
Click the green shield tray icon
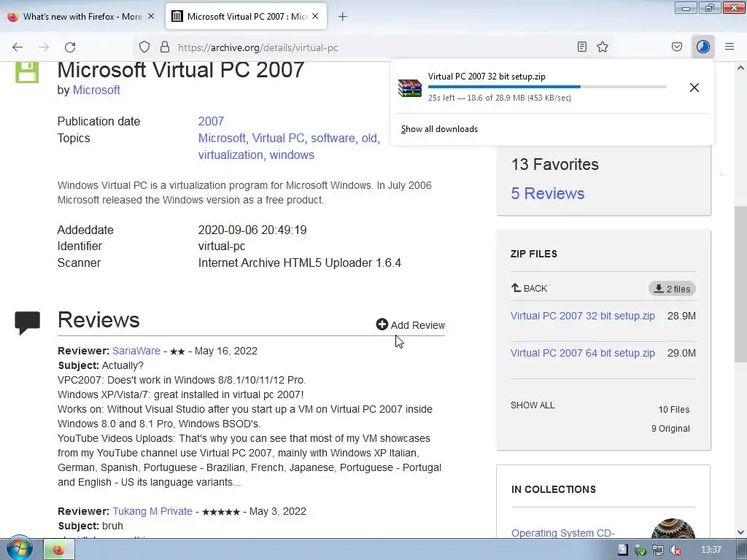(640, 550)
